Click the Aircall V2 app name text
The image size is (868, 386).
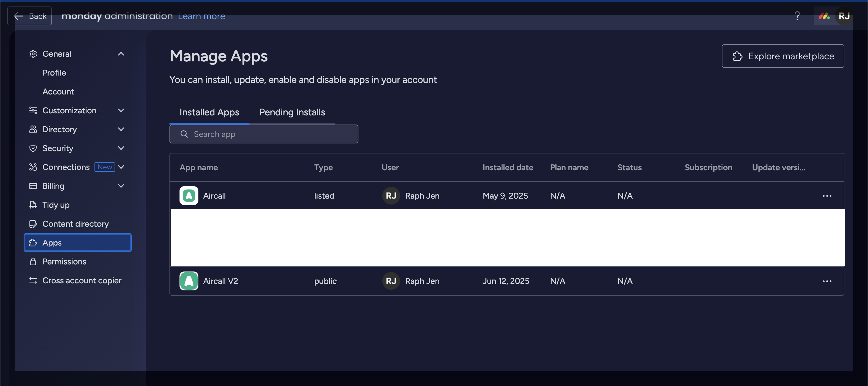pyautogui.click(x=221, y=281)
